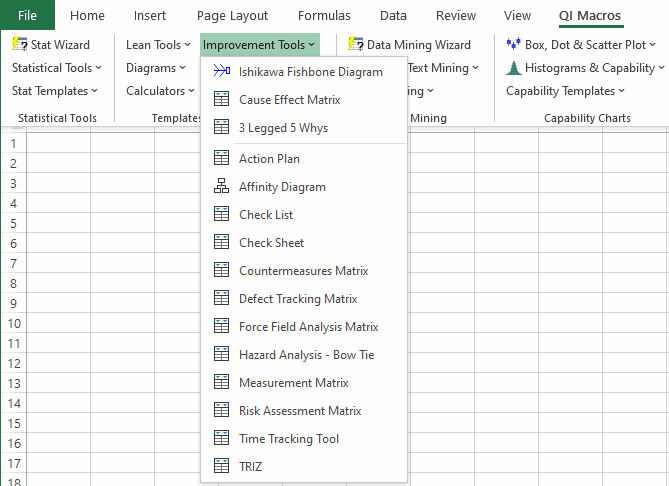
Task: Open the File tab
Action: click(27, 15)
